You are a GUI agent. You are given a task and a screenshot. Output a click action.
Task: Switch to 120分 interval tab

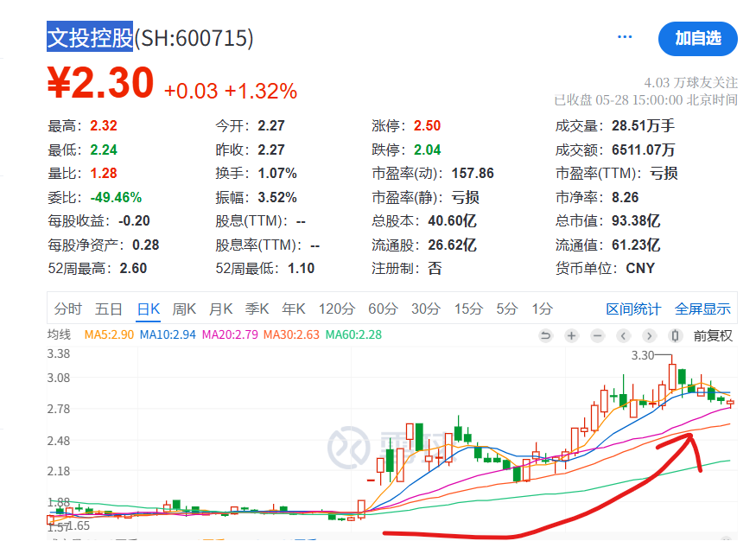click(x=337, y=309)
